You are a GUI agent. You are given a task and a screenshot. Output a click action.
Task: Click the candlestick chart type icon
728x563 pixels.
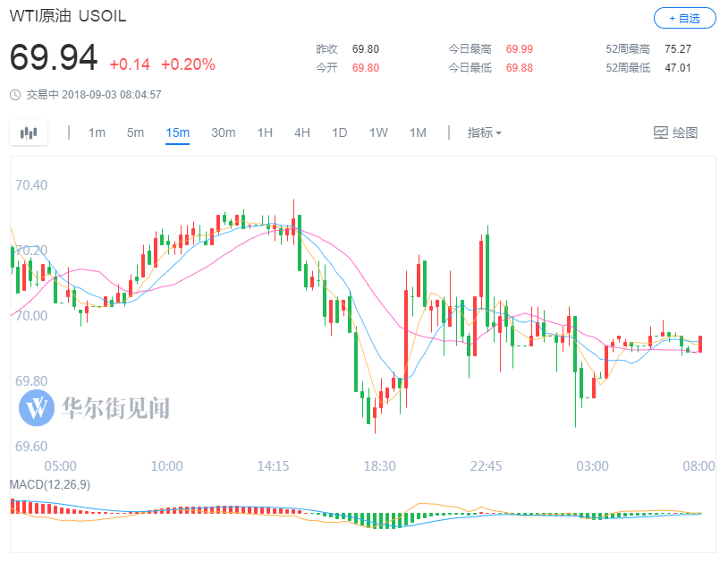(x=29, y=132)
